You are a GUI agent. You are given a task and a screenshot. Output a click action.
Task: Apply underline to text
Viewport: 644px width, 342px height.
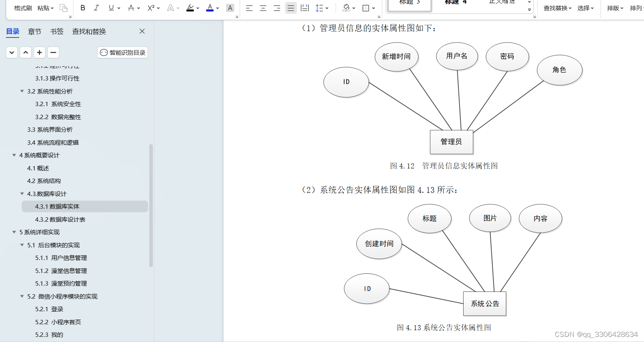point(111,8)
